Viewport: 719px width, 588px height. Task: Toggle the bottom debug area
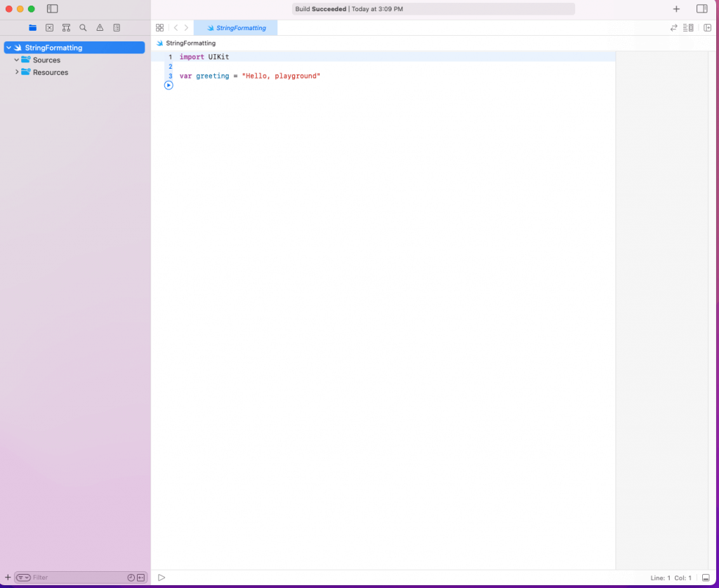tap(706, 577)
